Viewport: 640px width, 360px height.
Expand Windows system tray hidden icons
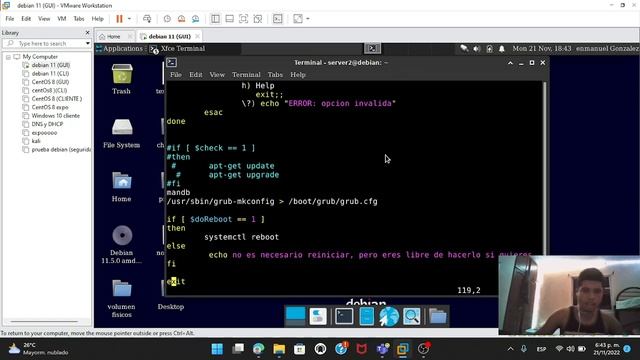pyautogui.click(x=510, y=349)
